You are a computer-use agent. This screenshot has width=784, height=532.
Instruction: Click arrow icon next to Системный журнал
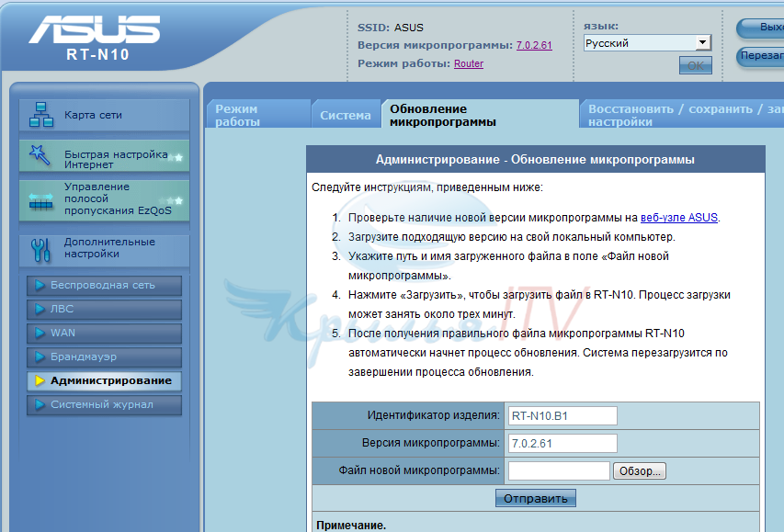click(x=40, y=405)
